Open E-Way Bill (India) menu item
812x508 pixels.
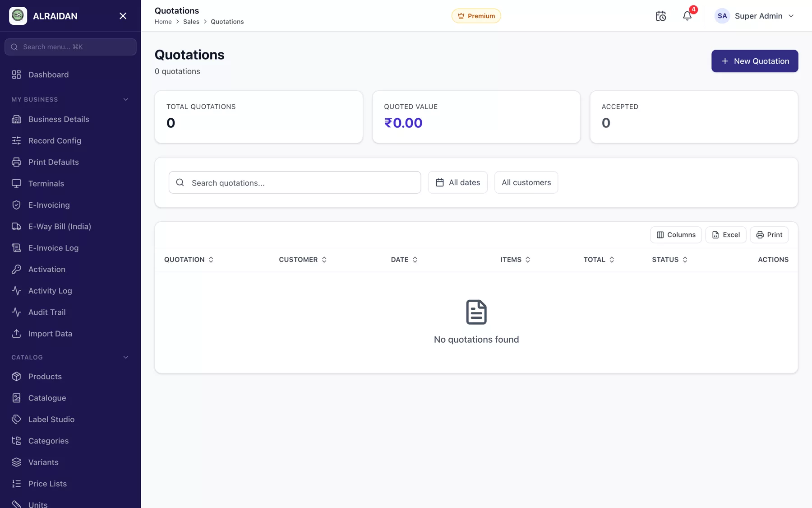70,226
